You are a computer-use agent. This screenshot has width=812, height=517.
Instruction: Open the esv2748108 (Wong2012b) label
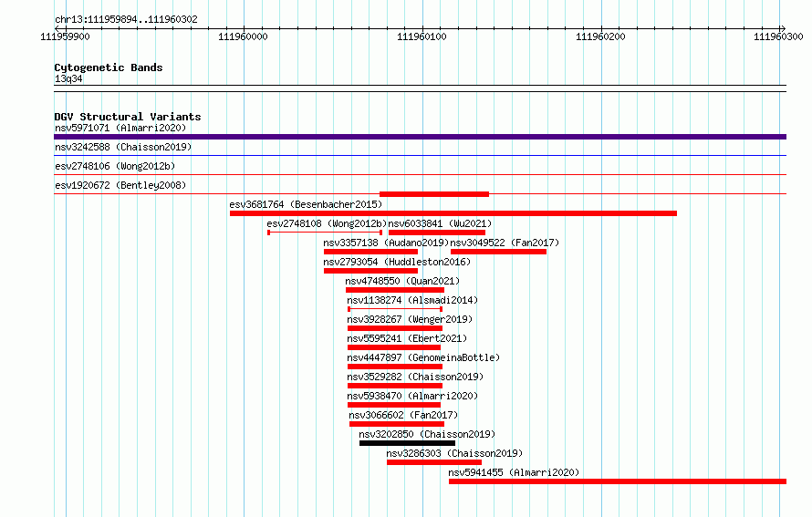[x=327, y=223]
